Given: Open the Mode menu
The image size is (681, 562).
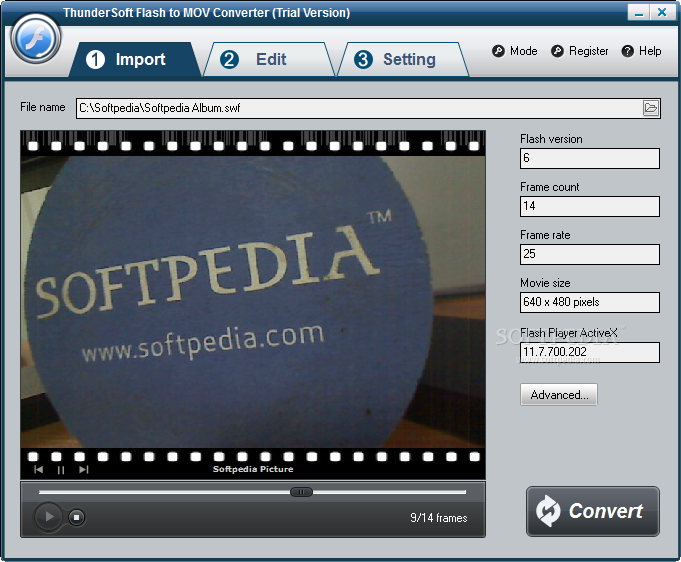Looking at the screenshot, I should 515,51.
